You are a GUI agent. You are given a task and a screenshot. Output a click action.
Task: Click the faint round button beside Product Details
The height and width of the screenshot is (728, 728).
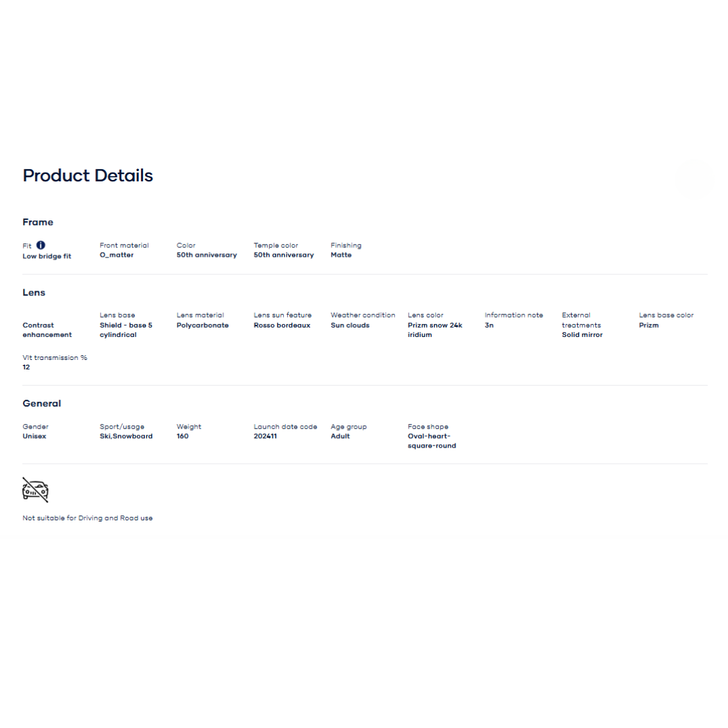click(x=693, y=179)
